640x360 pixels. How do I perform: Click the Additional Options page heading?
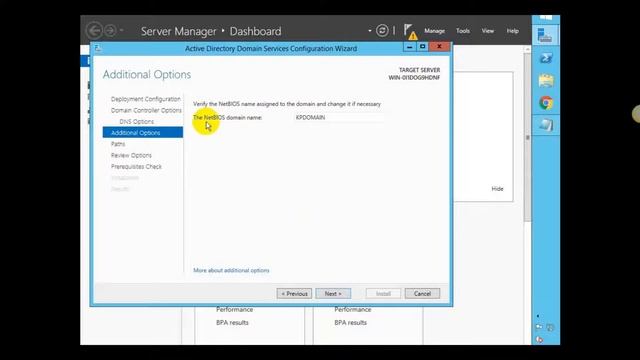coord(147,75)
